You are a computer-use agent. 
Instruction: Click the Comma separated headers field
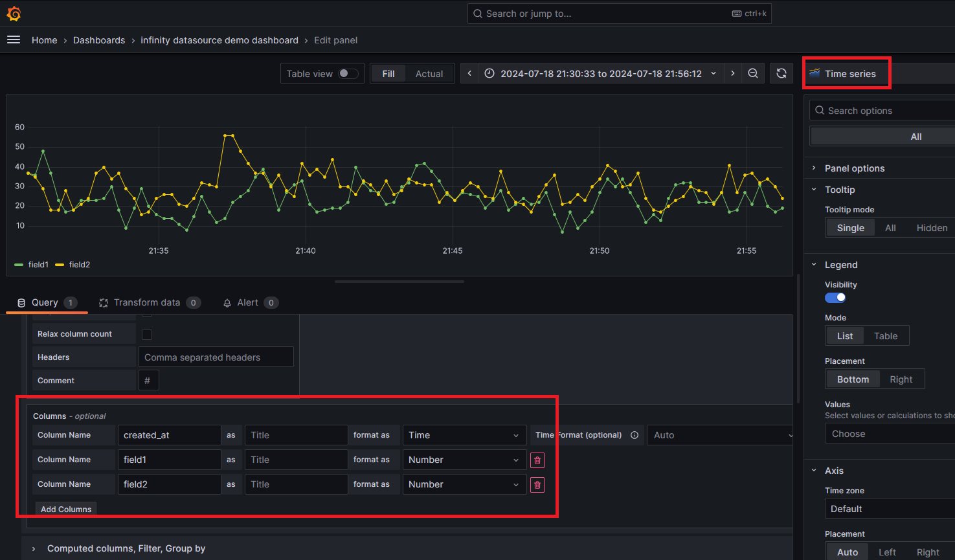pos(216,357)
